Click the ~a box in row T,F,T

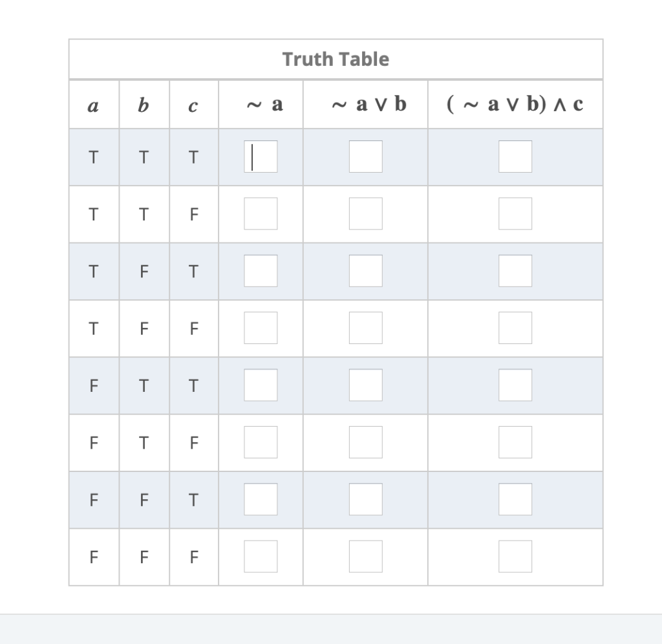[261, 270]
